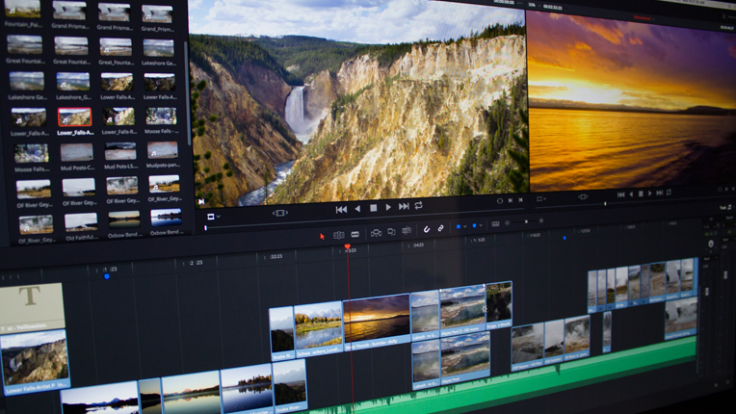Select the red-highlighted Lower_Falls clip thumbnail
The width and height of the screenshot is (736, 414).
click(x=74, y=118)
